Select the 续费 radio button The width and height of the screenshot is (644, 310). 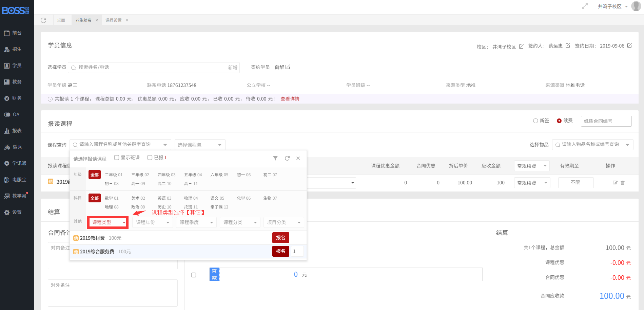(559, 121)
